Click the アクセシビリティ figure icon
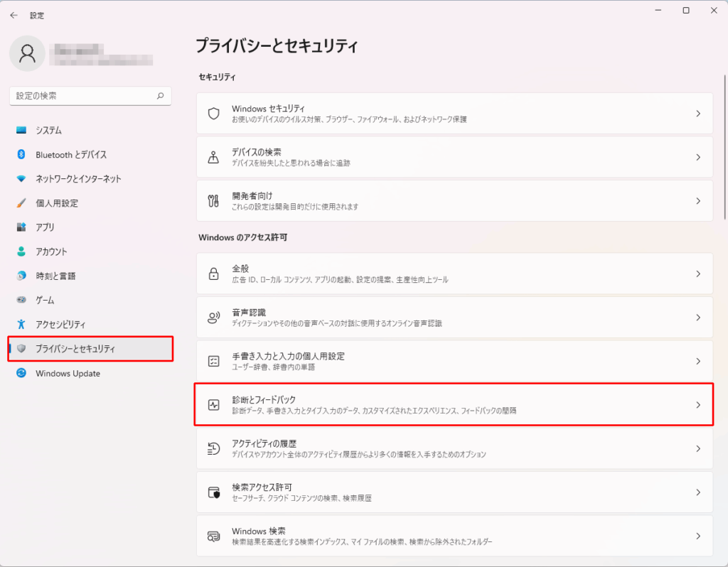The width and height of the screenshot is (728, 567). tap(21, 324)
